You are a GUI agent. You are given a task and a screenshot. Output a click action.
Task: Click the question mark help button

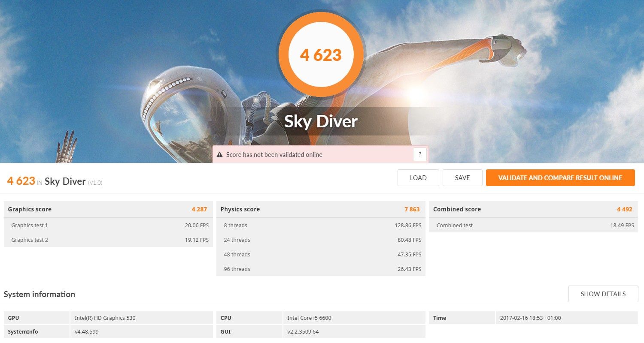click(420, 154)
